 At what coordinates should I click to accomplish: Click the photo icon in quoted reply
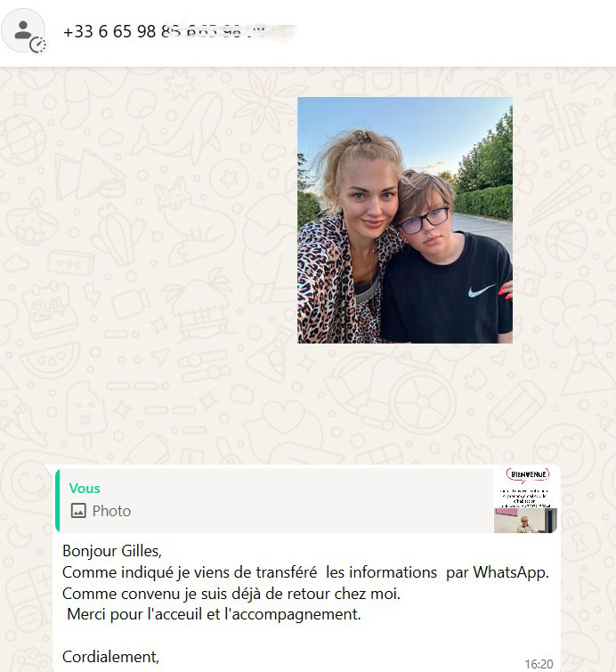(x=78, y=511)
